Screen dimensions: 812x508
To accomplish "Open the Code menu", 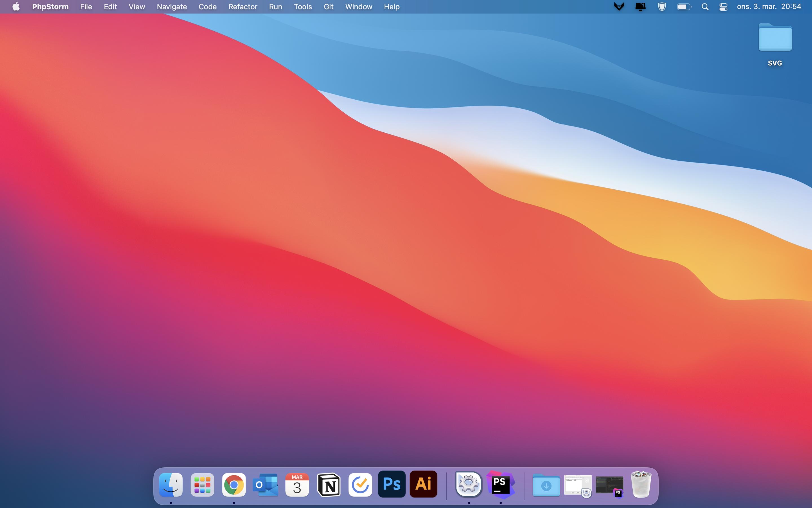I will click(207, 7).
